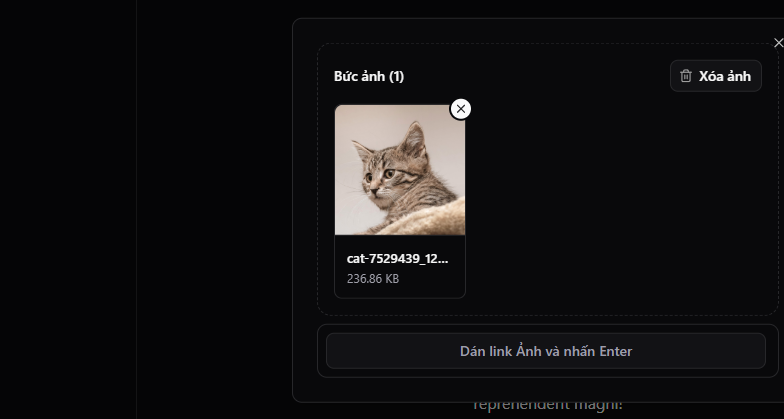Image resolution: width=784 pixels, height=419 pixels.
Task: Click the 236.86 KB file size text
Action: [x=373, y=278]
